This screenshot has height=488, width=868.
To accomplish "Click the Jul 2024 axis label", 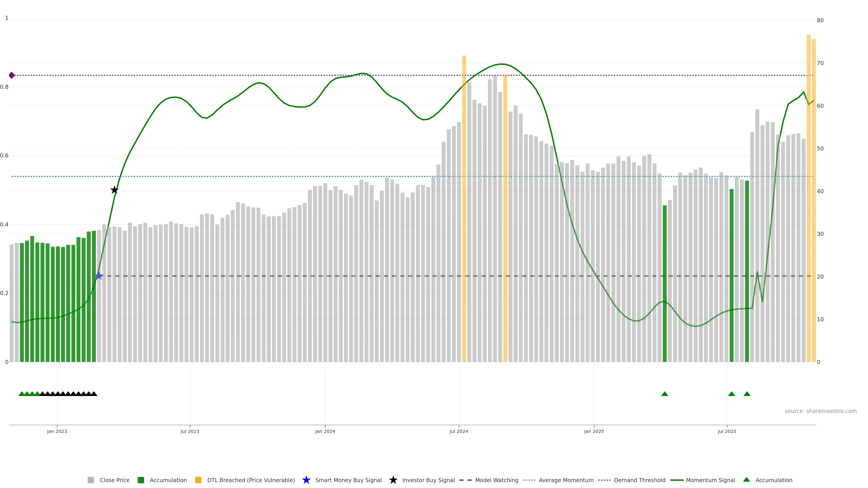I will coord(459,431).
